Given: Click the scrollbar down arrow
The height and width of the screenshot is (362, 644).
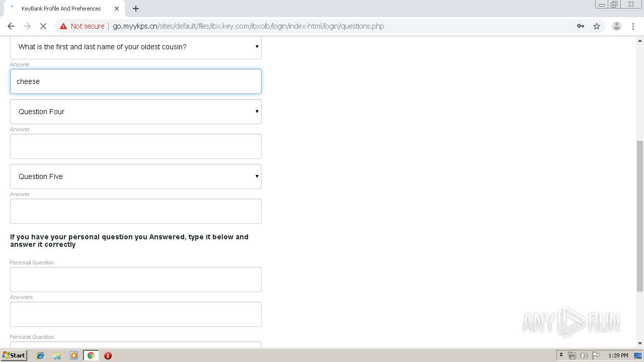Looking at the screenshot, I should (x=640, y=343).
